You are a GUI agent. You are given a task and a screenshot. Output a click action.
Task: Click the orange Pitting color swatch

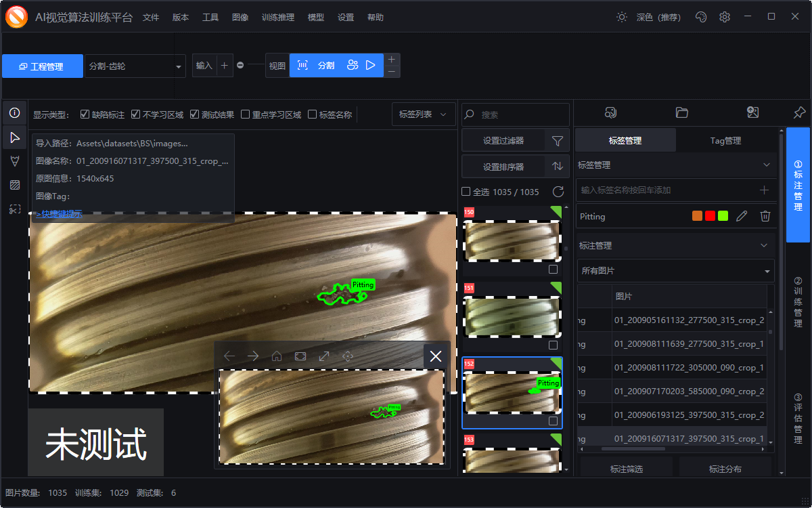[697, 216]
